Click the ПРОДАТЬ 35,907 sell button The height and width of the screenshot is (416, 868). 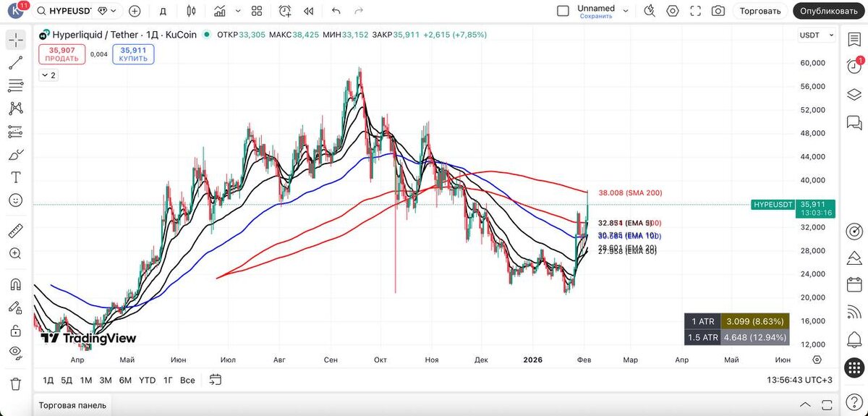(x=63, y=54)
